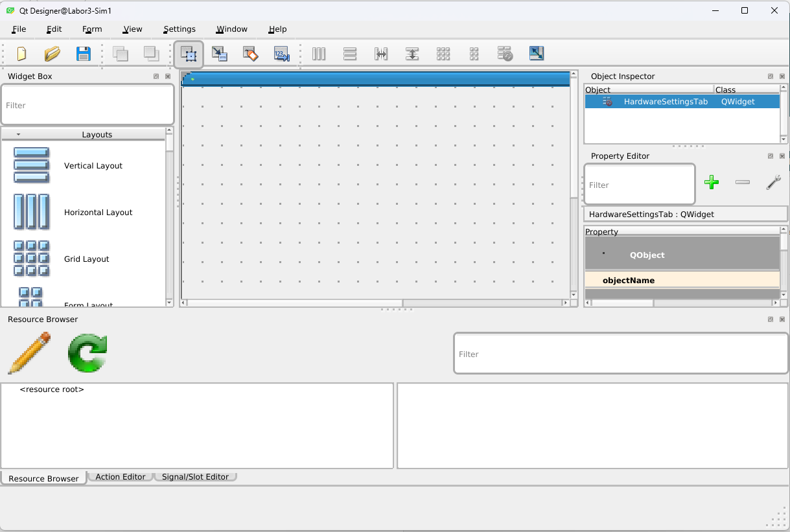Select the Horizontal Layout widget icon
The height and width of the screenshot is (532, 790).
(32, 212)
